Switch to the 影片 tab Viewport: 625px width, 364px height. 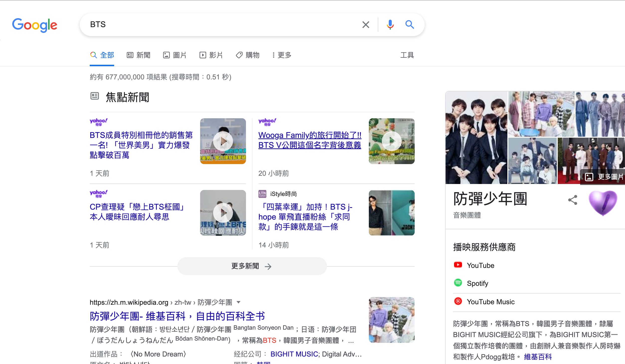tap(211, 55)
